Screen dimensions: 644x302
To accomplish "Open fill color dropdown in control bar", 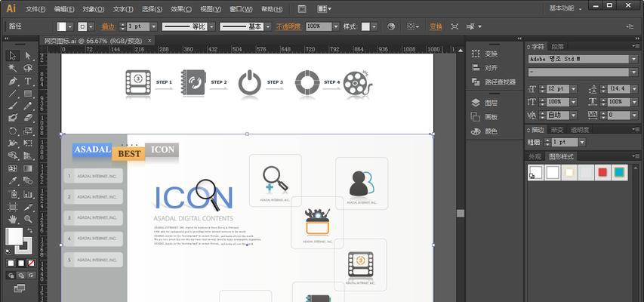I will coord(69,26).
